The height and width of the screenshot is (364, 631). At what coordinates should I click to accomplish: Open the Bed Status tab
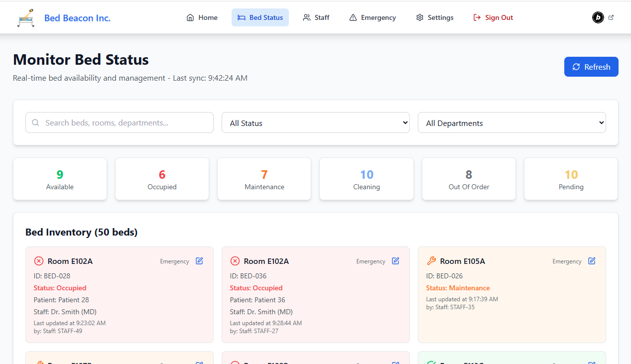[260, 17]
